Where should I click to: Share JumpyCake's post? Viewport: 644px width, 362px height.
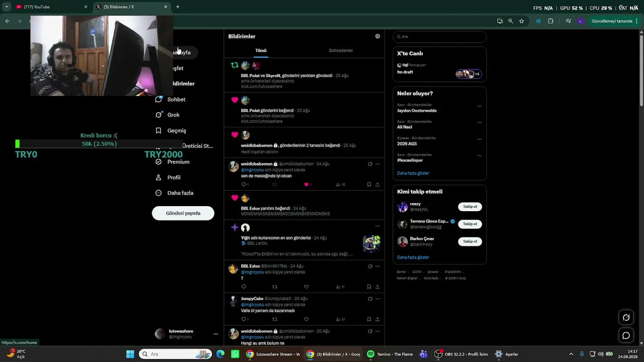[377, 319]
